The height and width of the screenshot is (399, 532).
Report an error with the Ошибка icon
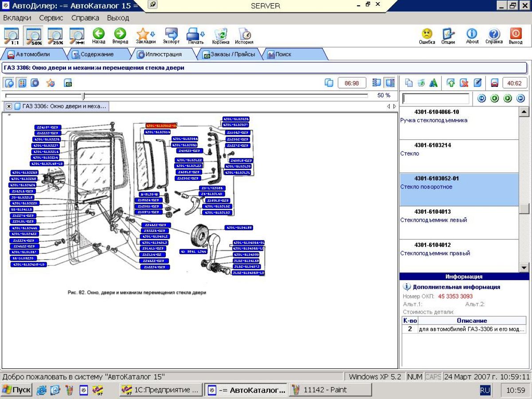[x=427, y=34]
